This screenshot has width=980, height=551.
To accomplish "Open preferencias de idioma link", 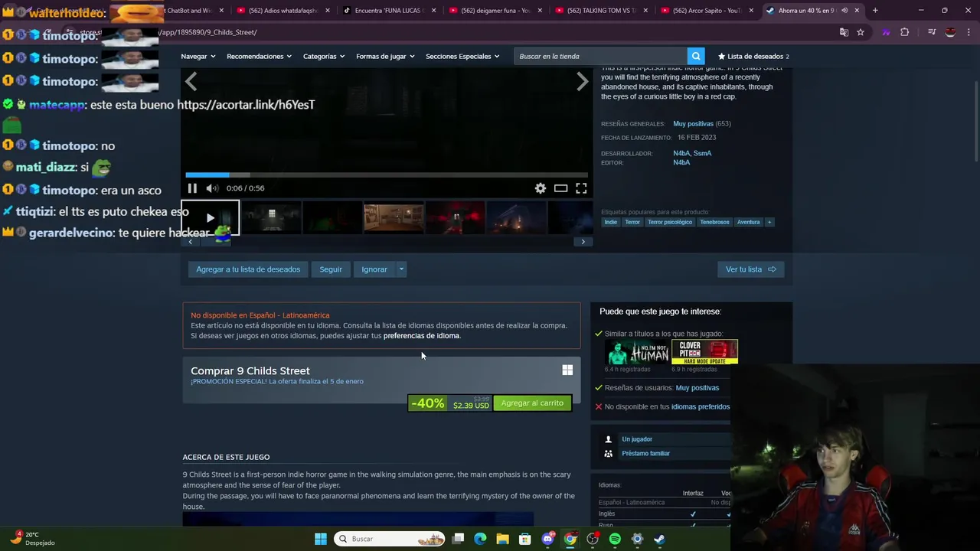I will (x=421, y=336).
